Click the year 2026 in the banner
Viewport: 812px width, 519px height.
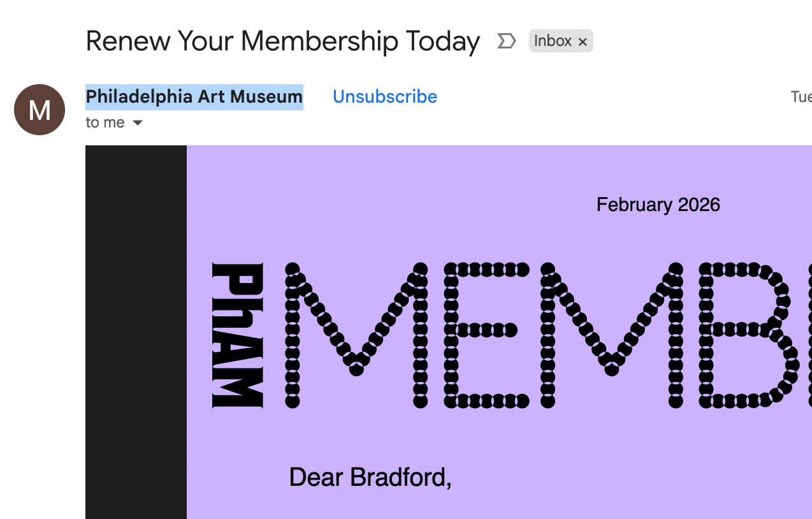[699, 205]
